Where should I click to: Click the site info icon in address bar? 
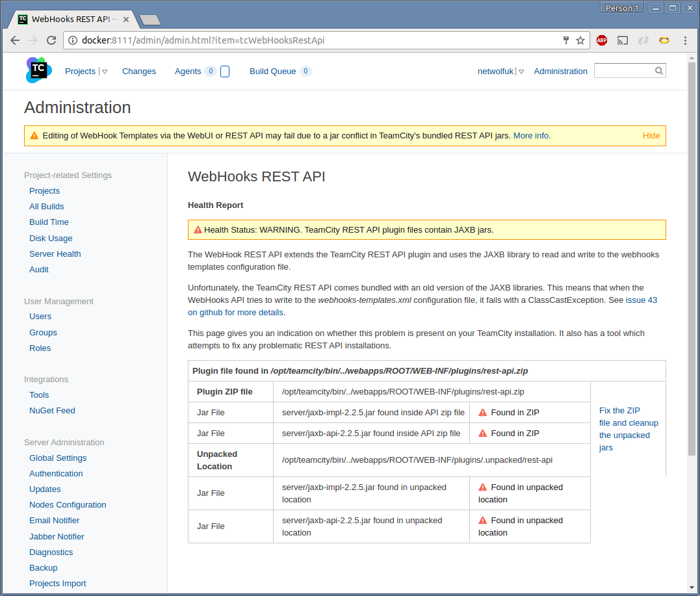pos(72,40)
